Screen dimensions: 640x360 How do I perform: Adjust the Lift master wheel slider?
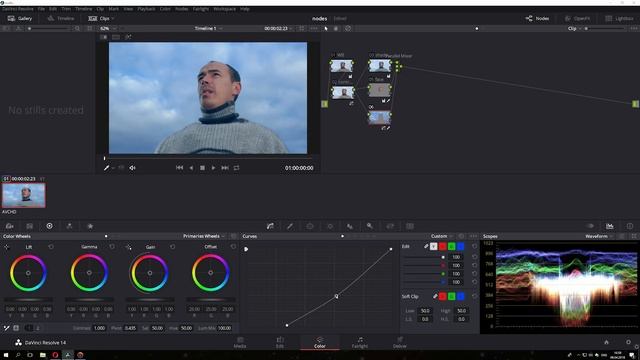(28, 300)
